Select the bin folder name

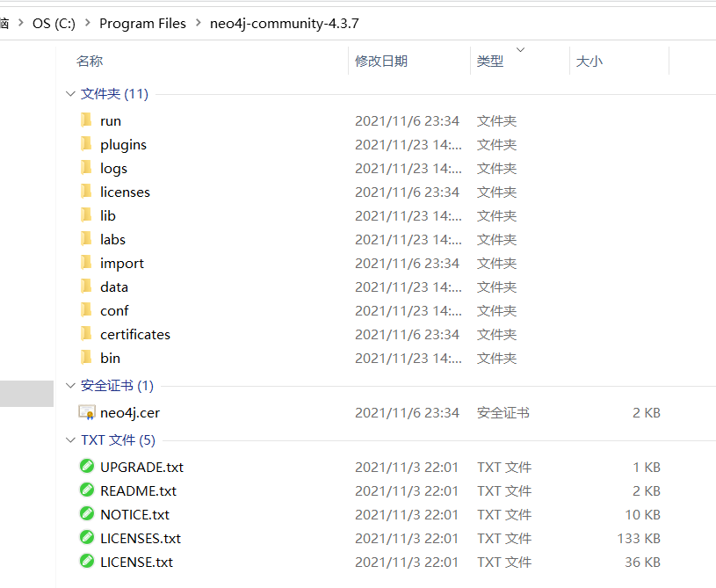110,359
